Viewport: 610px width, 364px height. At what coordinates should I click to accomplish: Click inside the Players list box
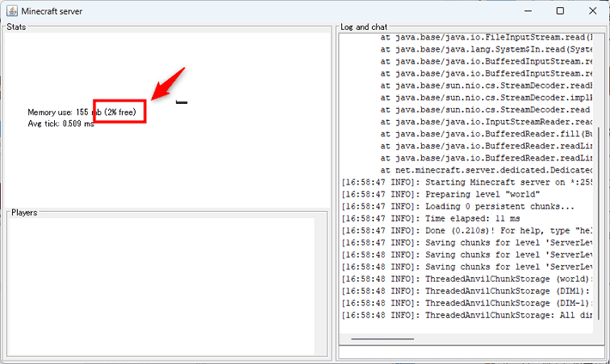pyautogui.click(x=161, y=287)
